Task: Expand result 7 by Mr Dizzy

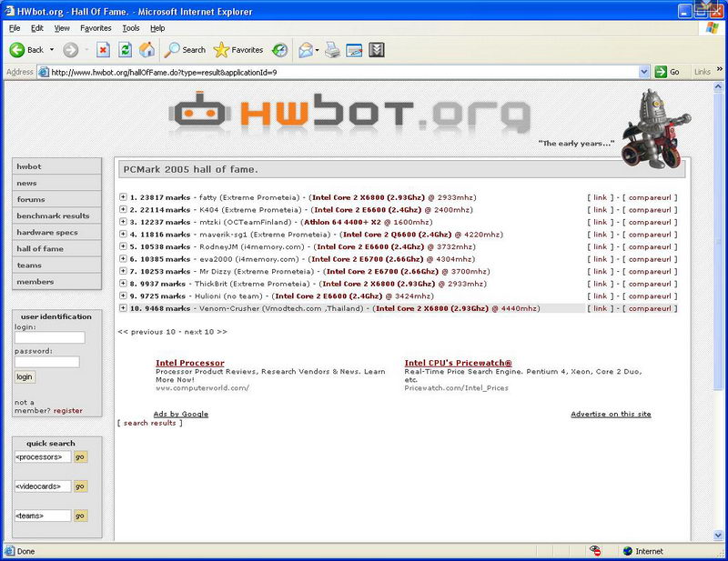Action: (x=123, y=271)
